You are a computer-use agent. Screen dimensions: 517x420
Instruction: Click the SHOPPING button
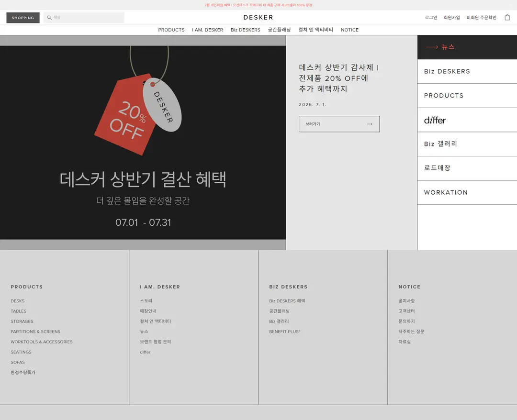pos(23,18)
